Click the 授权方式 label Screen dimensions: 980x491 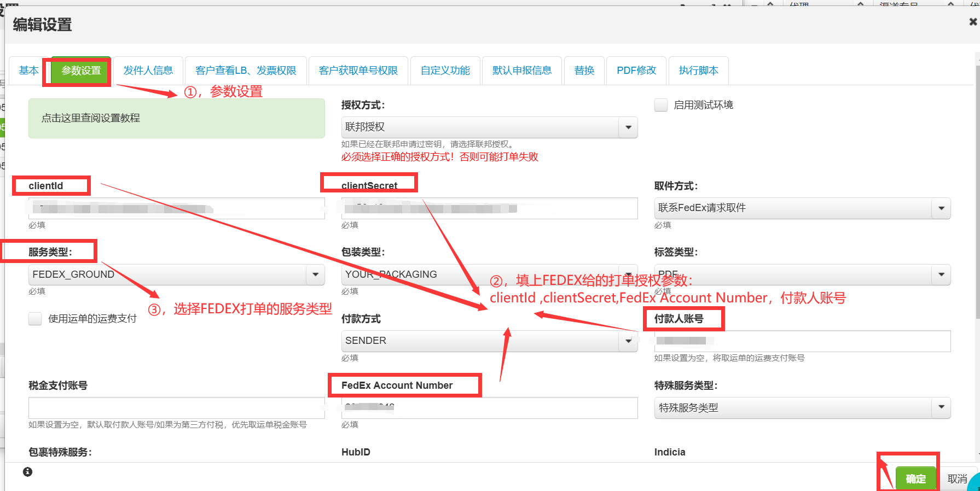tap(363, 105)
